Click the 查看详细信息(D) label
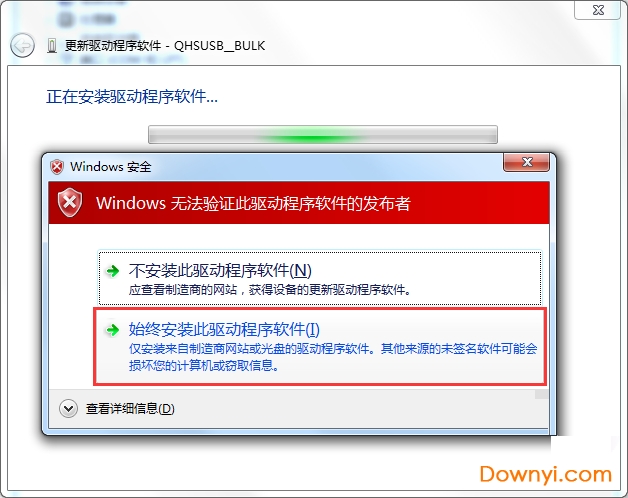628x498 pixels. (x=130, y=409)
